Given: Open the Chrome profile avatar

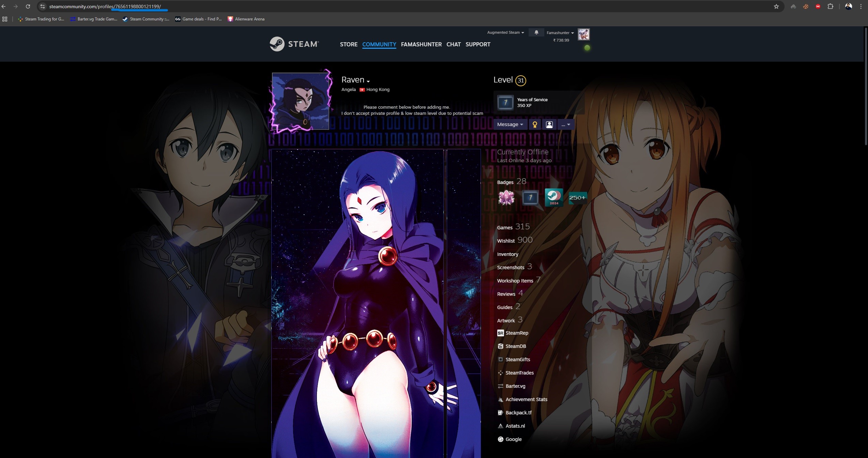Looking at the screenshot, I should [x=849, y=6].
